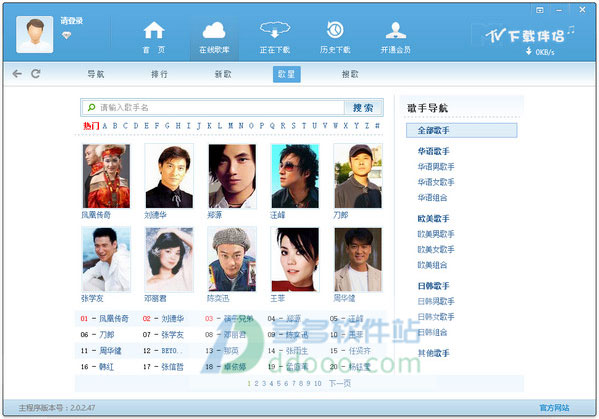
Task: Open 刀郎 singer photo
Action: point(358,176)
